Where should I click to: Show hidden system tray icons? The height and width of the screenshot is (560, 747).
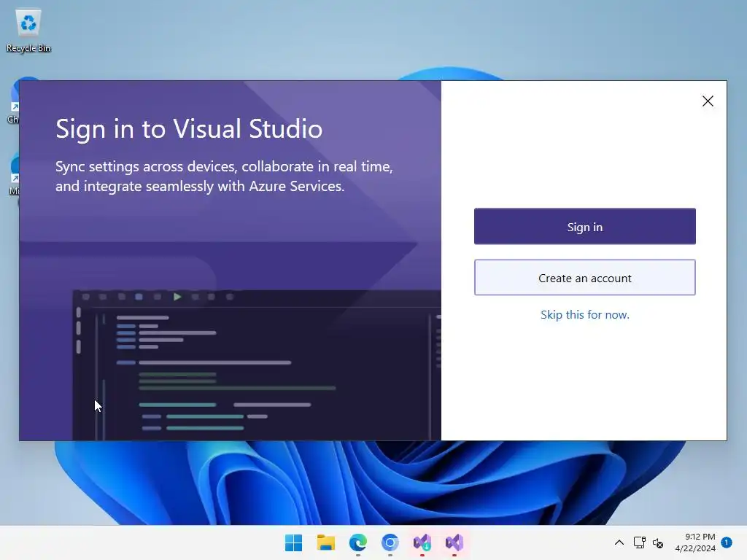tap(619, 542)
